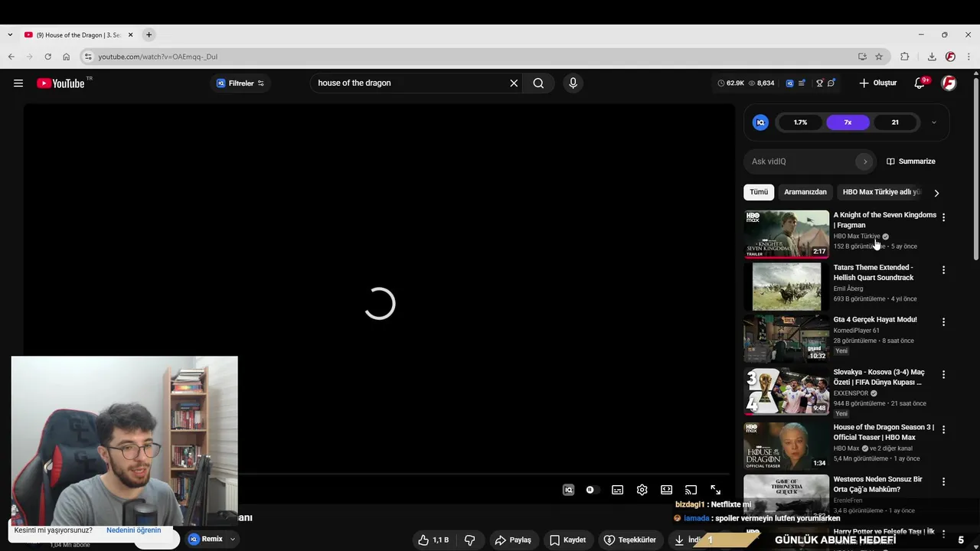This screenshot has width=980, height=551.
Task: Click Oluştur create button
Action: coord(877,83)
